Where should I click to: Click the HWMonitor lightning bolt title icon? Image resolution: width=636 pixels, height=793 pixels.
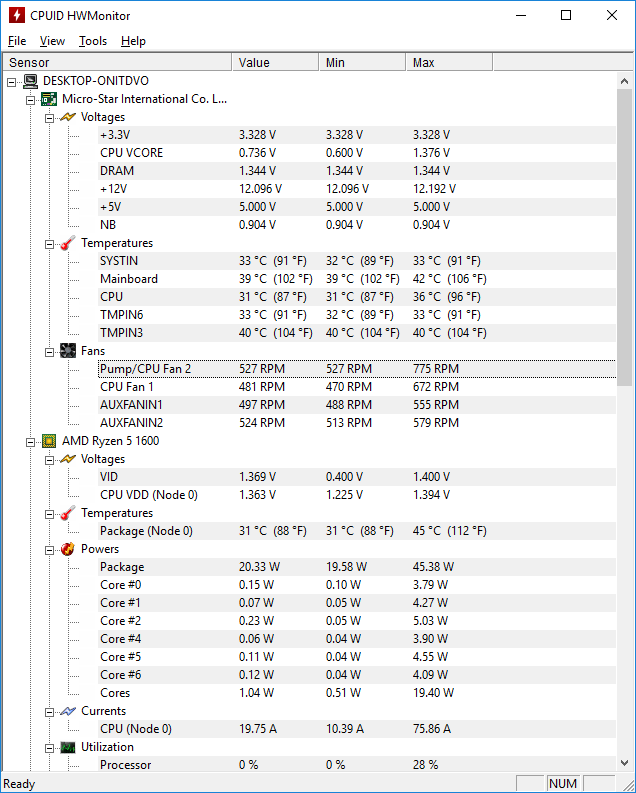[x=16, y=16]
